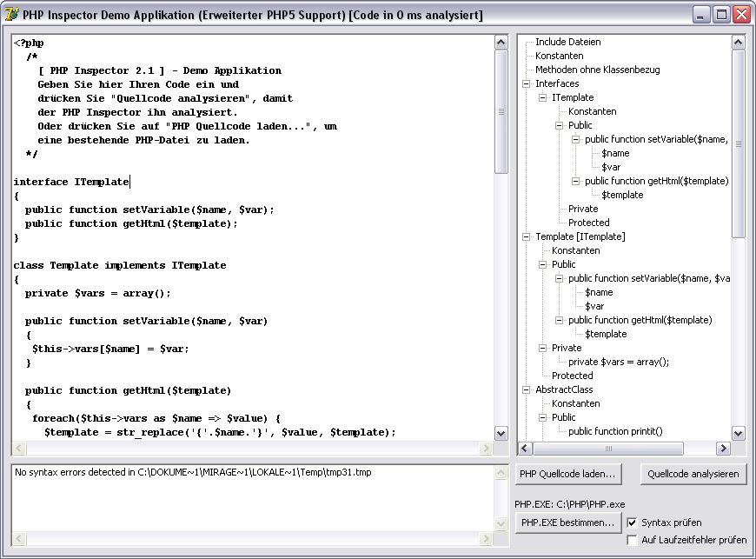Image resolution: width=756 pixels, height=559 pixels.
Task: Select Include Dateien tree item
Action: tap(568, 42)
